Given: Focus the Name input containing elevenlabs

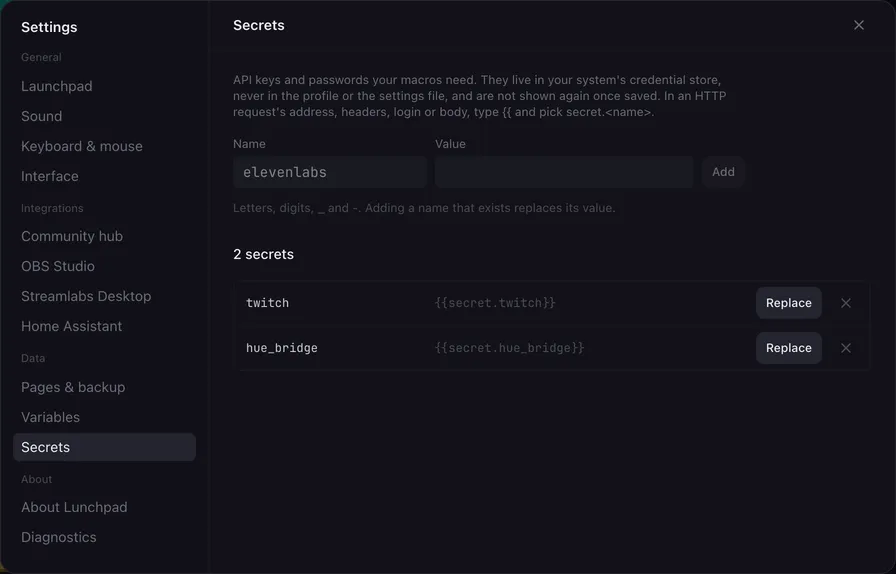Looking at the screenshot, I should click(x=330, y=172).
